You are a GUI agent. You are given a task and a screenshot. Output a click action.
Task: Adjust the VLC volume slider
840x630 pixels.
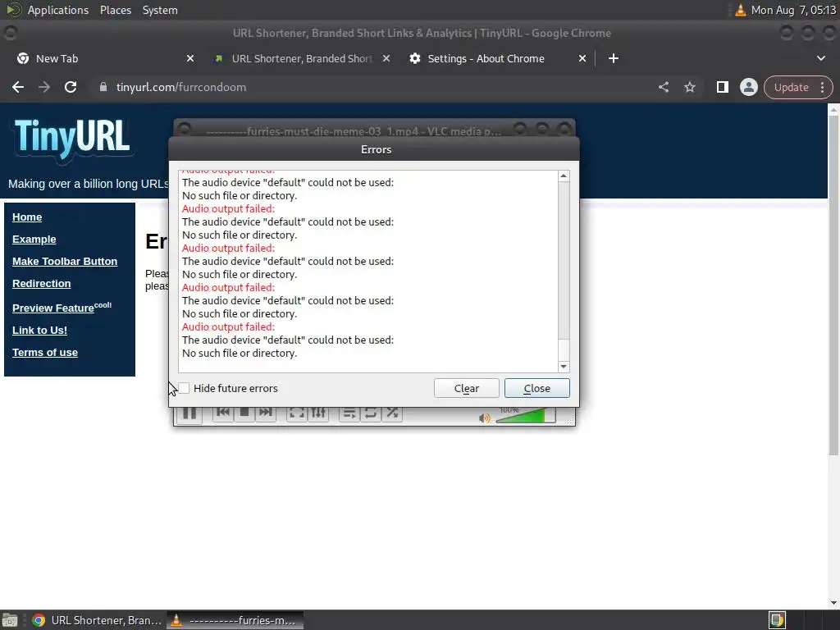click(x=525, y=416)
